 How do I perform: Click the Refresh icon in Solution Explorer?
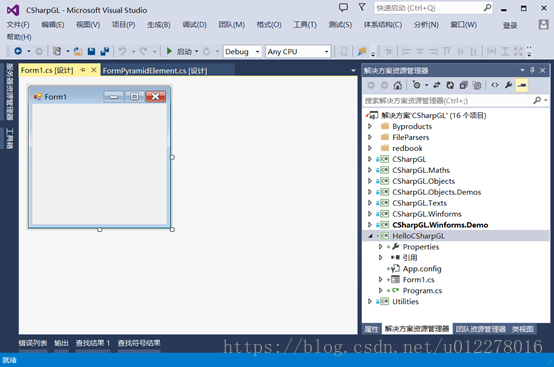[450, 85]
